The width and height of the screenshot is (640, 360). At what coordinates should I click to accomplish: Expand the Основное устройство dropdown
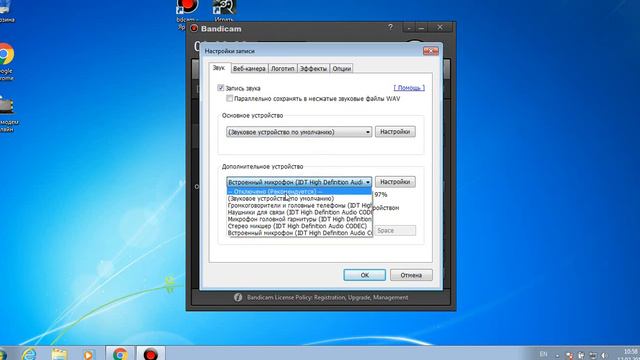coord(299,132)
